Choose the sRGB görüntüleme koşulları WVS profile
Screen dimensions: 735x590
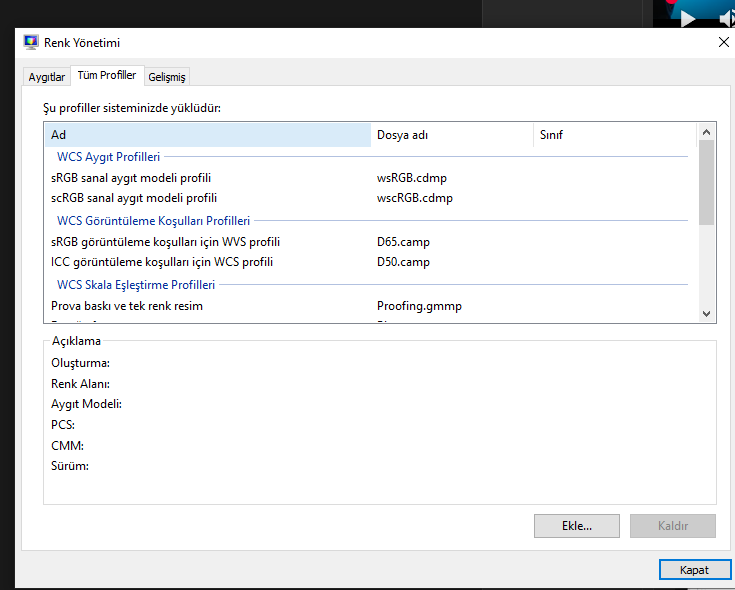[x=165, y=242]
